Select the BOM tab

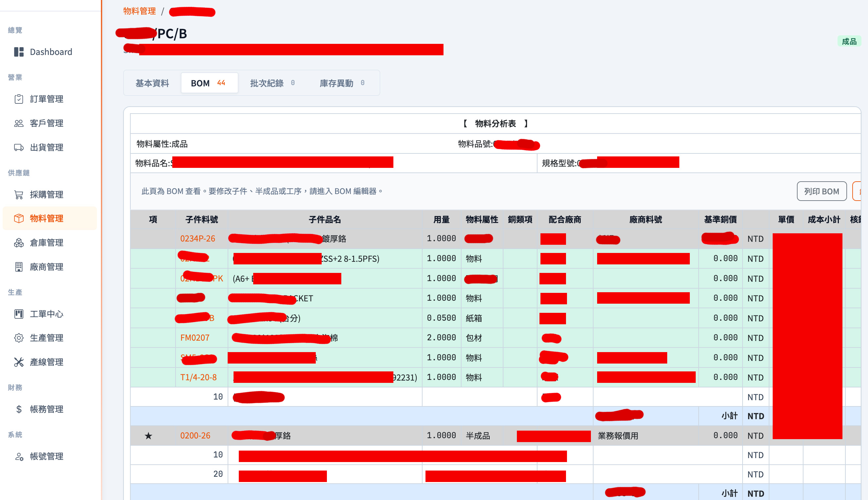pyautogui.click(x=209, y=83)
